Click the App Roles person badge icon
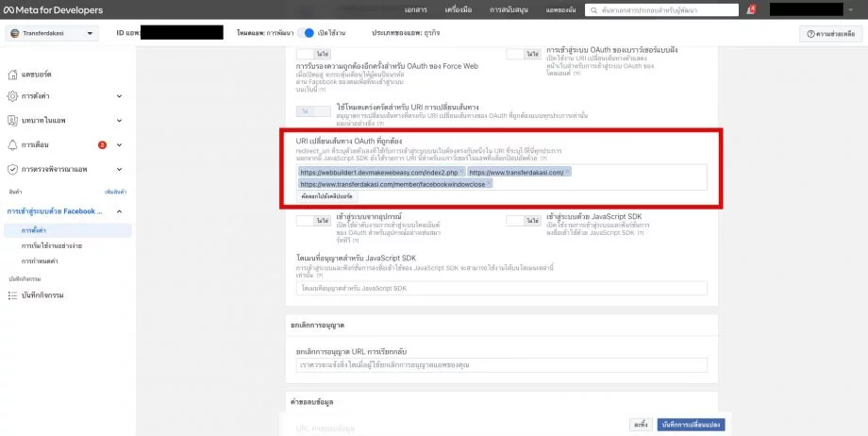Image resolution: width=868 pixels, height=436 pixels. tap(12, 120)
